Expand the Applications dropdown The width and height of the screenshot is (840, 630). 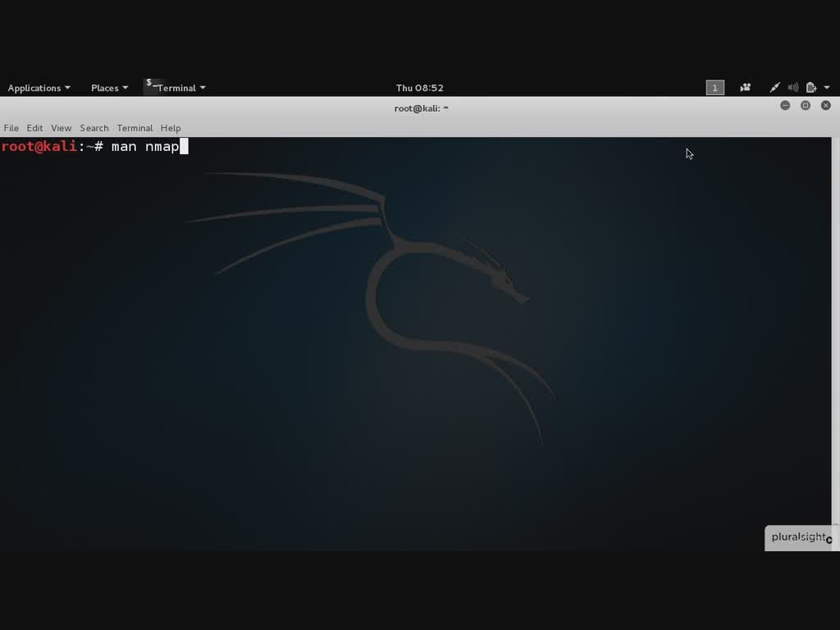tap(39, 88)
